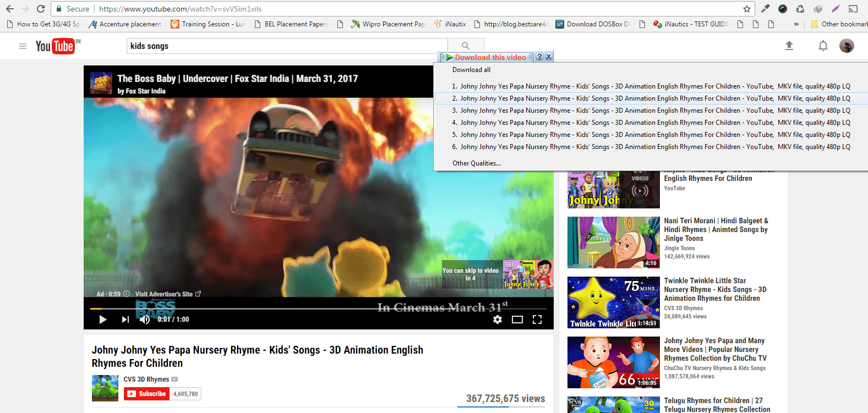
Task: Open the notifications bell
Action: click(823, 46)
